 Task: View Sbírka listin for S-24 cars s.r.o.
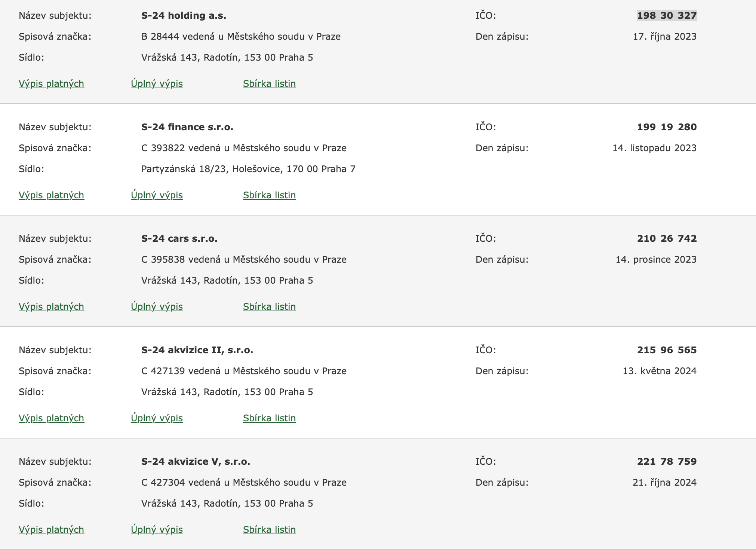[269, 306]
